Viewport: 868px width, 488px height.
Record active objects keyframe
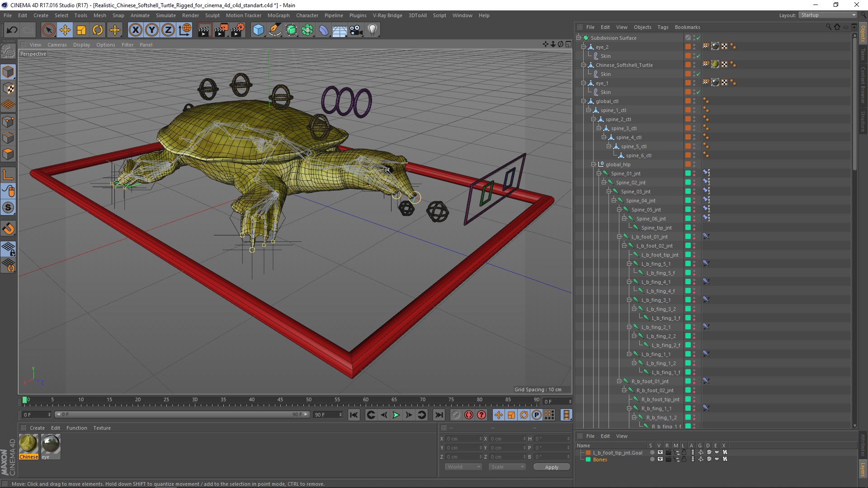pyautogui.click(x=456, y=415)
